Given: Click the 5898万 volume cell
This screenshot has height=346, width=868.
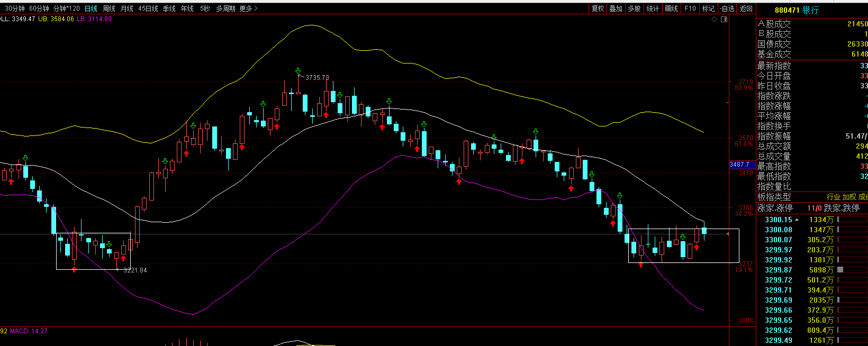Looking at the screenshot, I should (x=821, y=270).
